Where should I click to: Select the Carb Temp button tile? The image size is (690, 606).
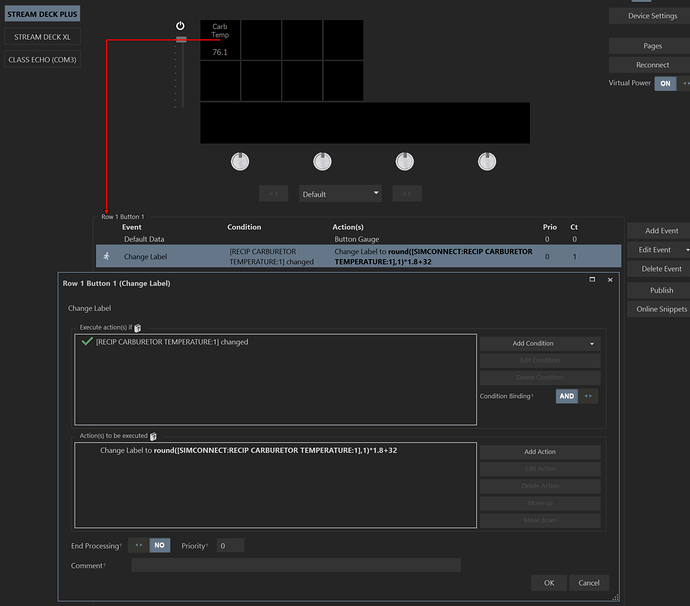click(x=220, y=40)
